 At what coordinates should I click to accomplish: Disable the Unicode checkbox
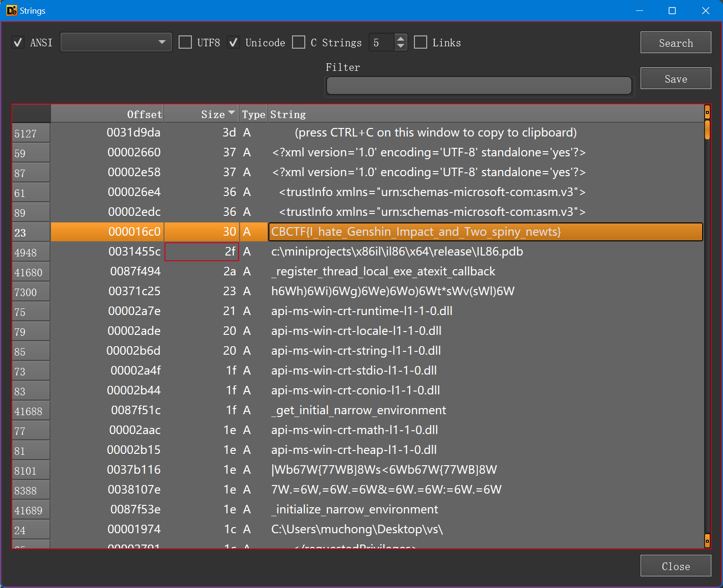[x=233, y=43]
